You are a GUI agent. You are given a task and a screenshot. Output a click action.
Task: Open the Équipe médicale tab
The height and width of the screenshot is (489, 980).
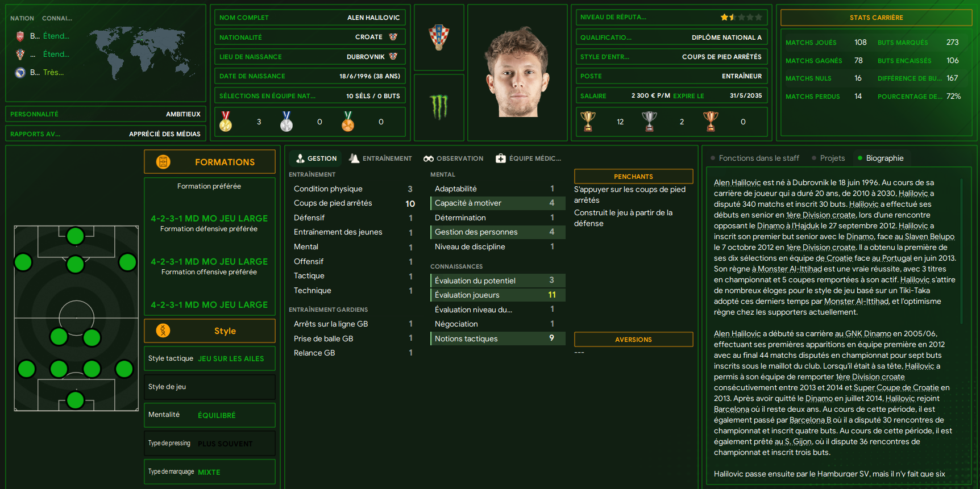pyautogui.click(x=528, y=158)
